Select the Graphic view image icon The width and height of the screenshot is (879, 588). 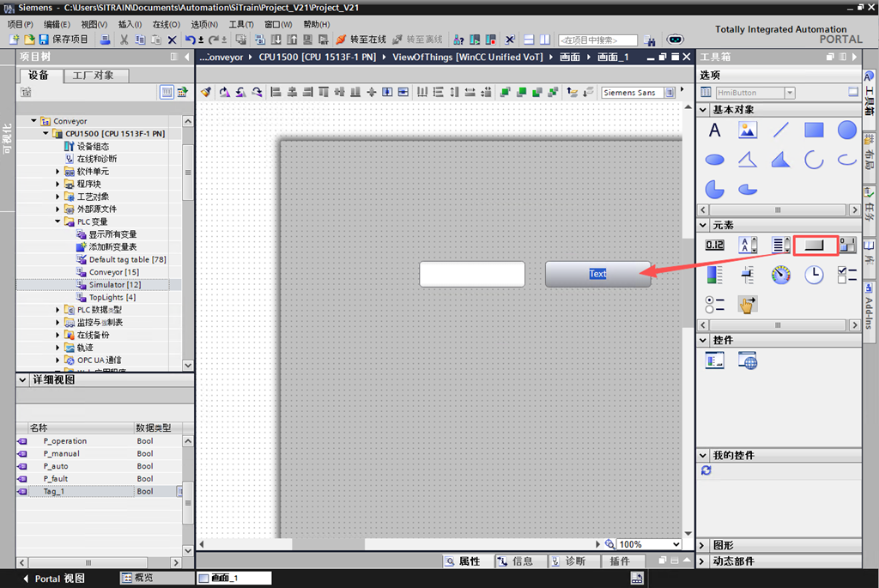click(748, 130)
